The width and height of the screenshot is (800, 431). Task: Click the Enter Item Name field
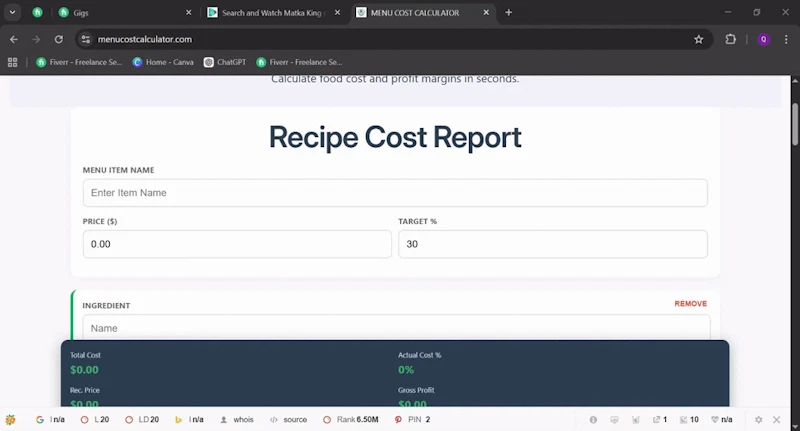tap(395, 193)
